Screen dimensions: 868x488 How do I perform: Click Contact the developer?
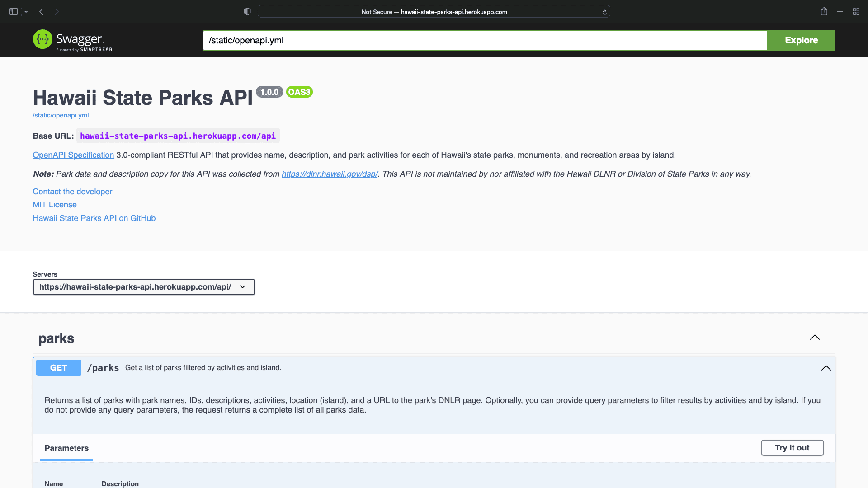click(x=72, y=192)
